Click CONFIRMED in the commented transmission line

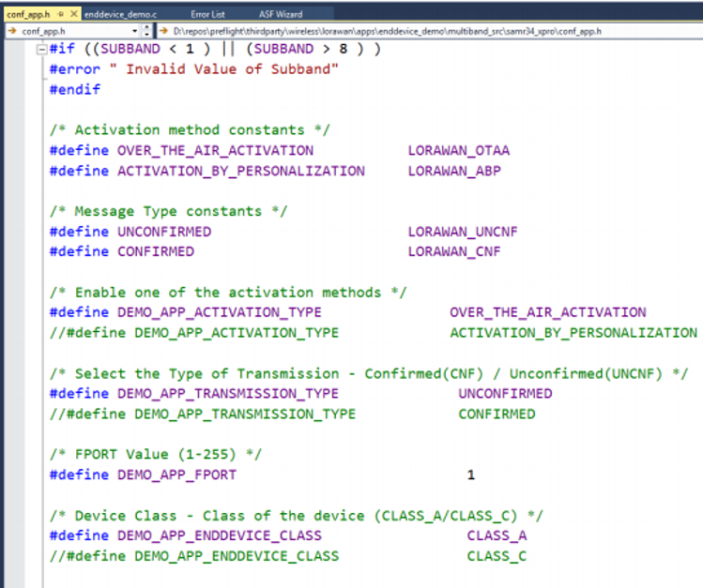click(x=497, y=415)
